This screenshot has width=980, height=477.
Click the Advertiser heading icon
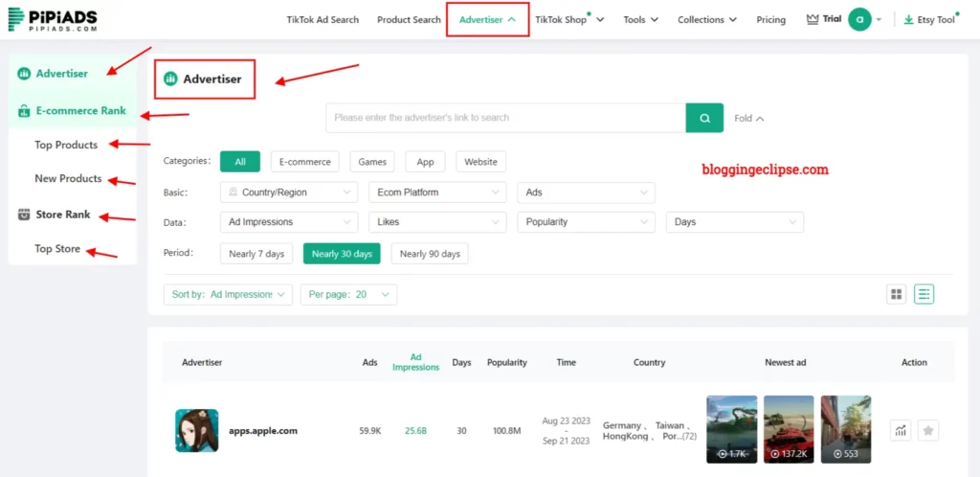click(x=170, y=79)
